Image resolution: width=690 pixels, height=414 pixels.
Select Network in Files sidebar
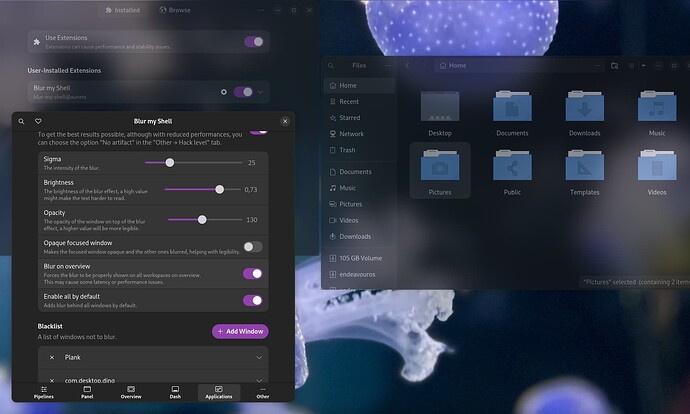pyautogui.click(x=359, y=134)
